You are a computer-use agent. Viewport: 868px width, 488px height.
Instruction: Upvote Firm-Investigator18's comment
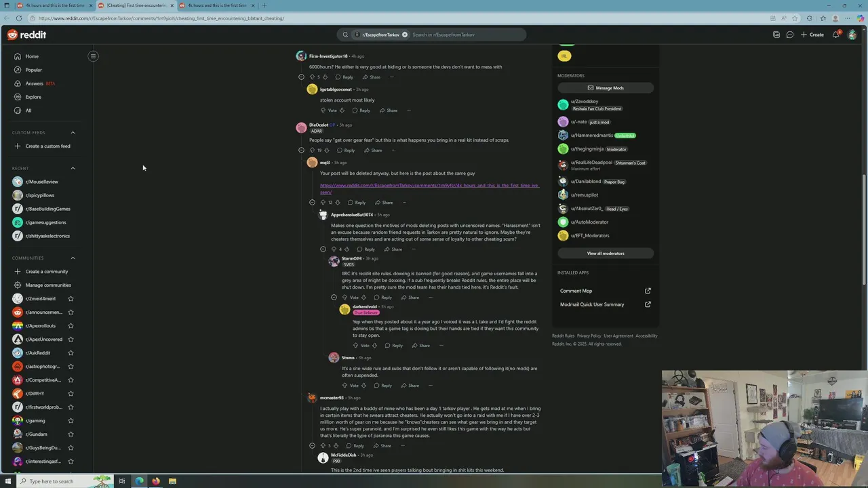(312, 77)
